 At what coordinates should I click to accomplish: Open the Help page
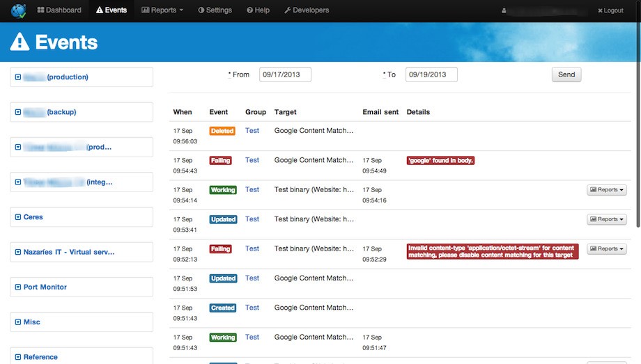(258, 10)
